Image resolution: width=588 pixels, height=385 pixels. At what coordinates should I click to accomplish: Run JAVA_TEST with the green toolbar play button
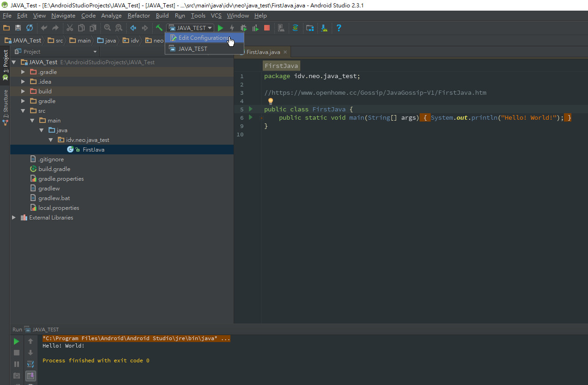tap(221, 28)
